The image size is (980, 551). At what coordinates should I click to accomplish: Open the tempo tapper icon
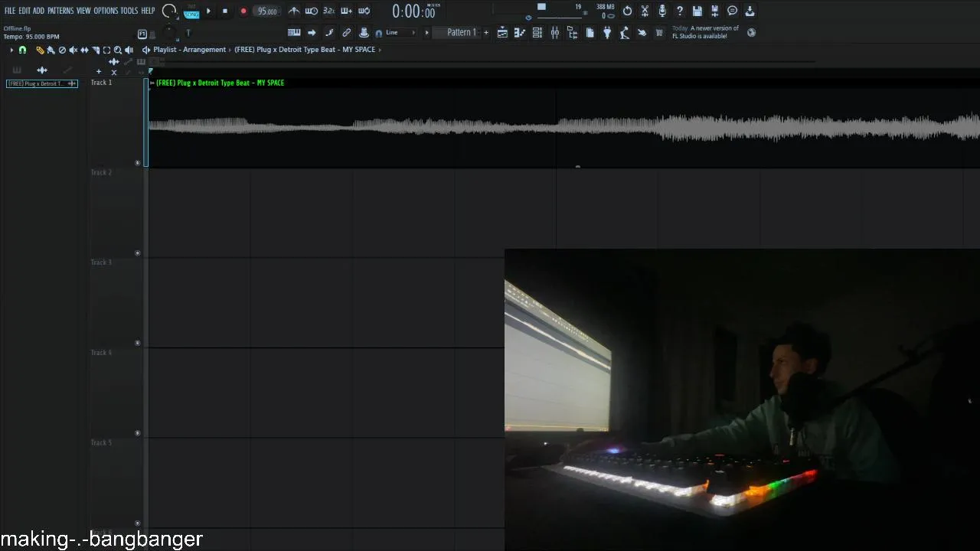(625, 32)
